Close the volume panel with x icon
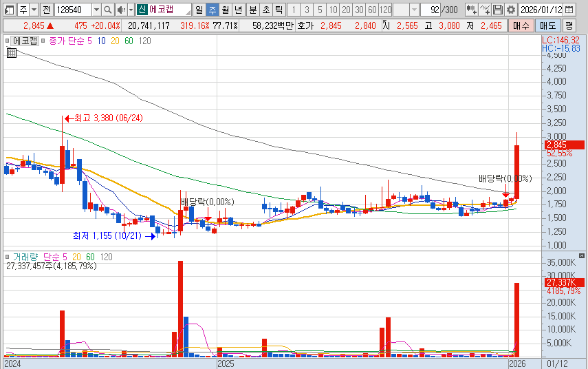588x369 pixels. coord(582,255)
